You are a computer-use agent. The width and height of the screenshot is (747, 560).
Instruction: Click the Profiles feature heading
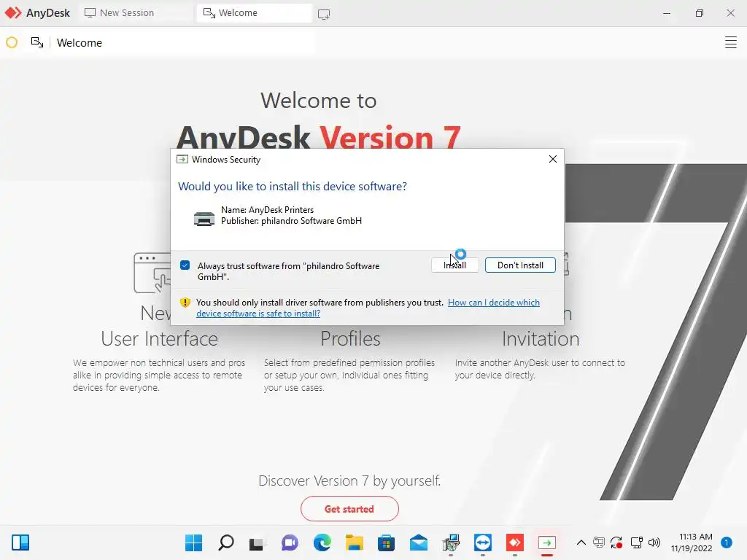pyautogui.click(x=350, y=338)
